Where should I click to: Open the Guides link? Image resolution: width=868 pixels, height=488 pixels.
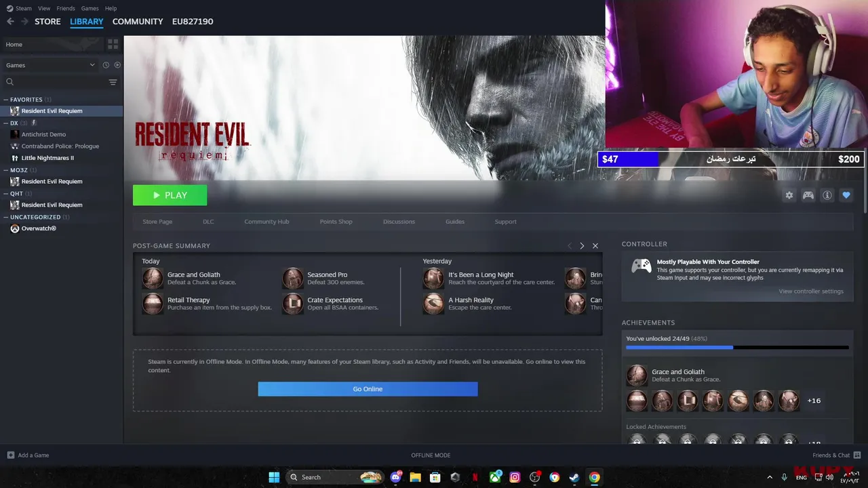tap(455, 222)
